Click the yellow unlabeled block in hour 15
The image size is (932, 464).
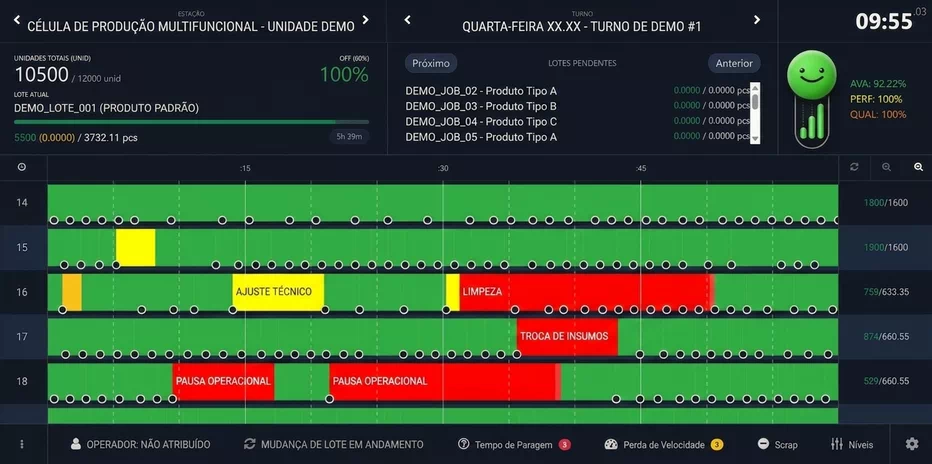[136, 247]
